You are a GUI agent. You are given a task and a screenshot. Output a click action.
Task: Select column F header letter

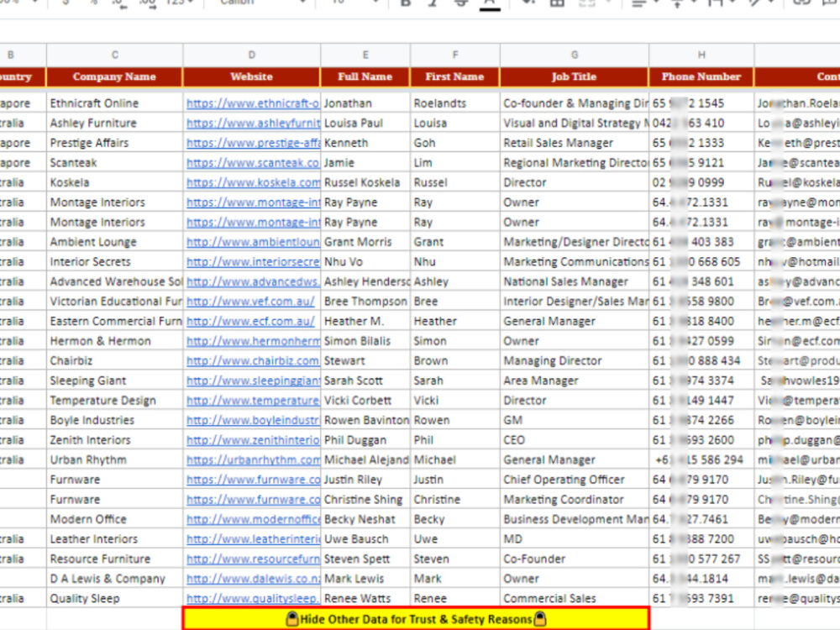pos(454,55)
